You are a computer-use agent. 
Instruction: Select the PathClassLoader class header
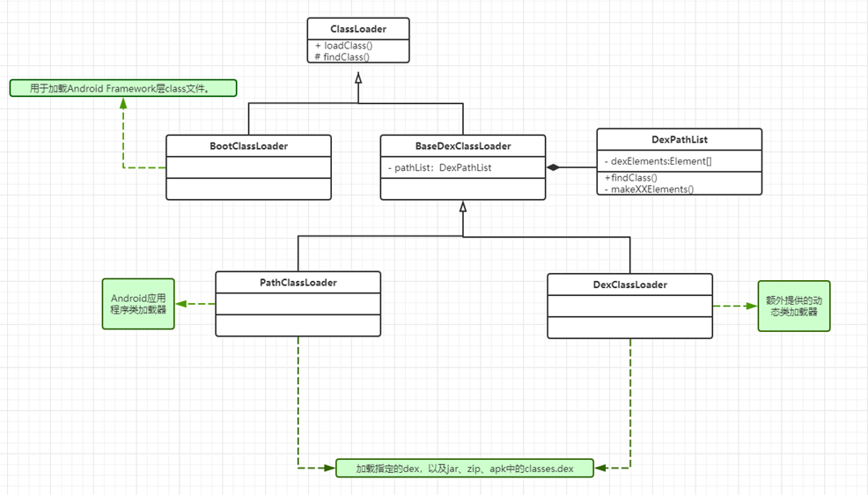point(298,283)
